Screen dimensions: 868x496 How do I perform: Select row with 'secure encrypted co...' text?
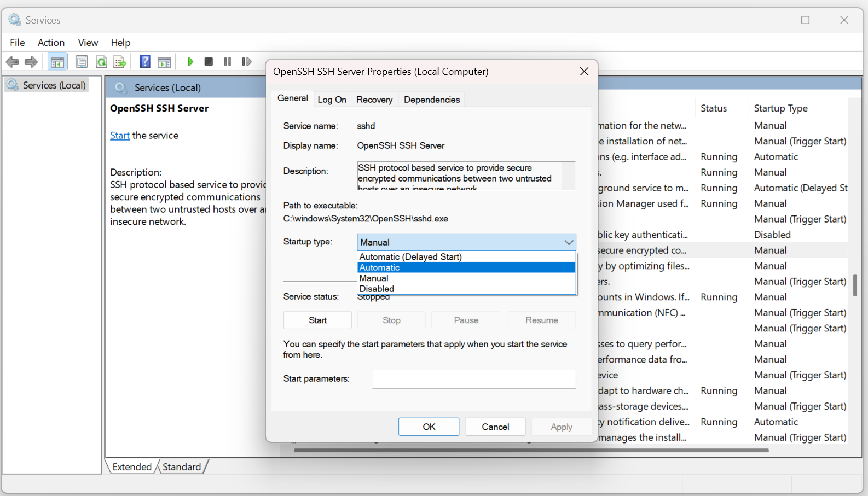pyautogui.click(x=642, y=250)
